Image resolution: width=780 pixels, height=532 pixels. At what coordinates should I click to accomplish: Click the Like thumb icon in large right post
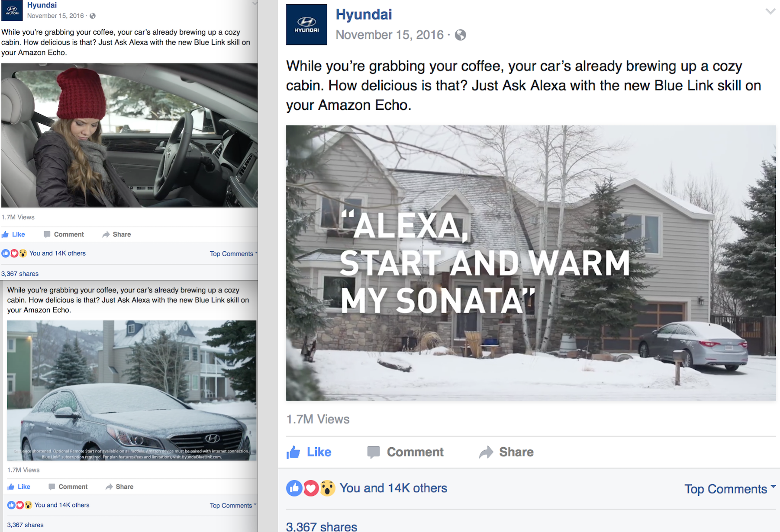point(293,452)
